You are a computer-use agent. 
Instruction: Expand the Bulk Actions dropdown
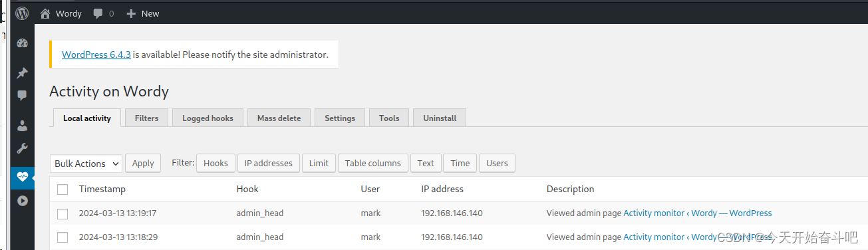(x=86, y=164)
